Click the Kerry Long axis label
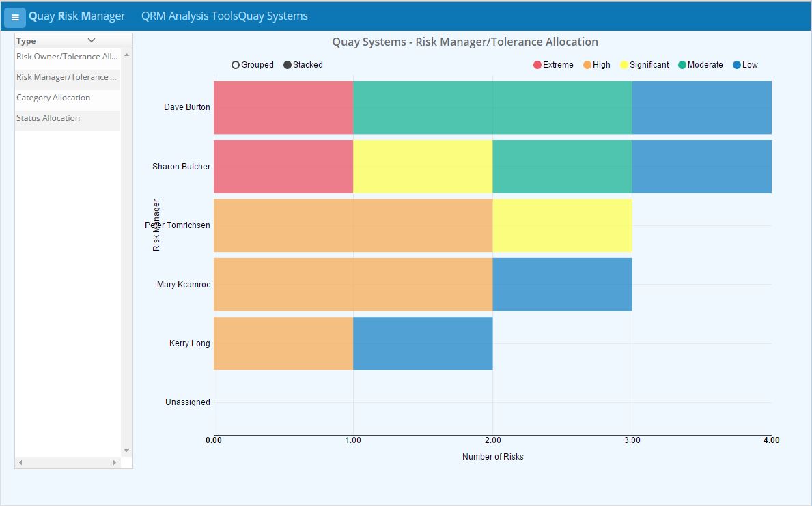This screenshot has height=506, width=812. (190, 343)
